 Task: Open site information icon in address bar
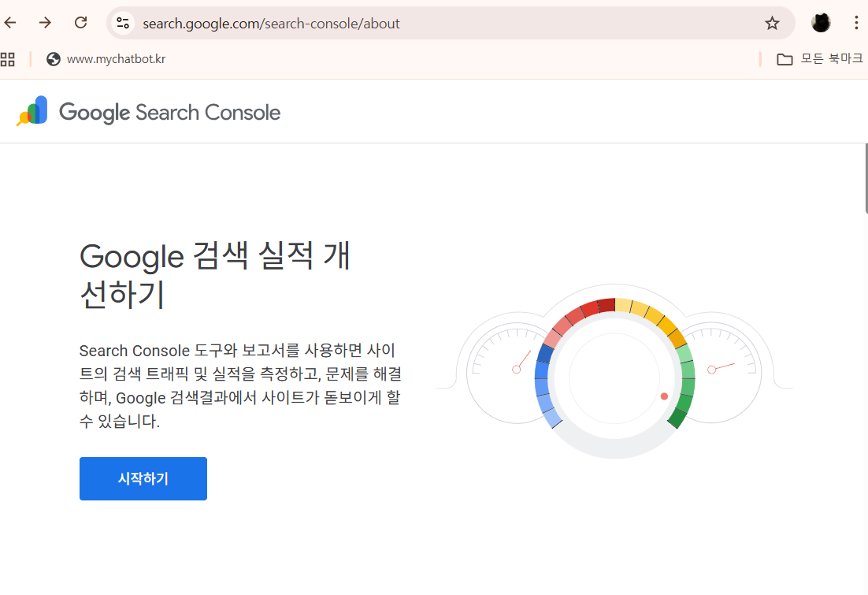[123, 24]
